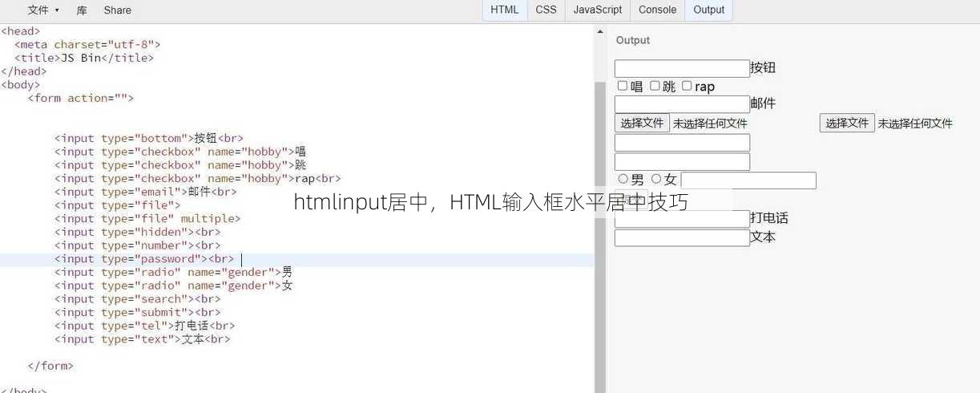Click the first 选择文件 button

[642, 123]
